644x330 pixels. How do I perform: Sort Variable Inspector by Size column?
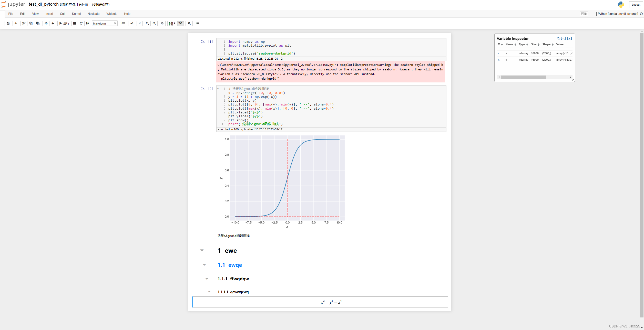535,45
